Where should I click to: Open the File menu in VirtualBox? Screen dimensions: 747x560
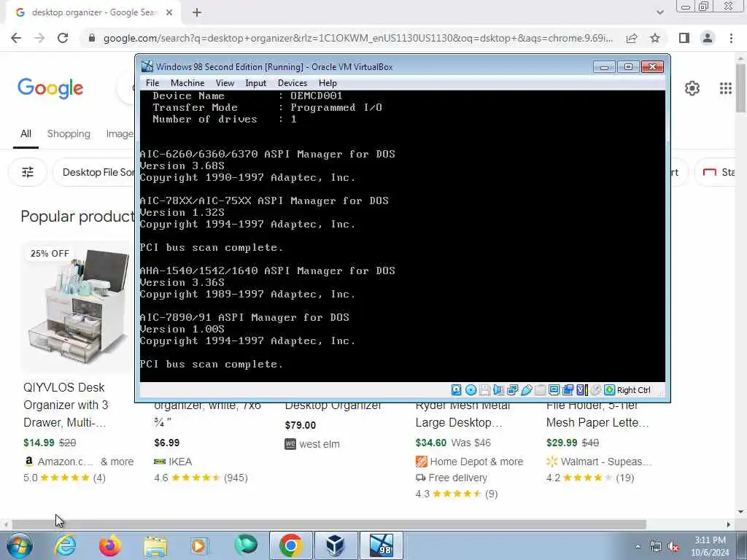152,83
